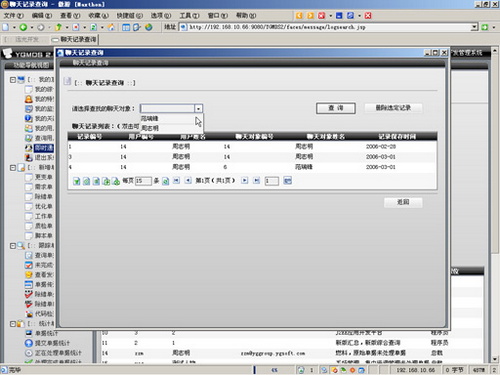Open dropdown arrow next to Back button
Viewport: 500px width, 375px height.
pos(32,27)
